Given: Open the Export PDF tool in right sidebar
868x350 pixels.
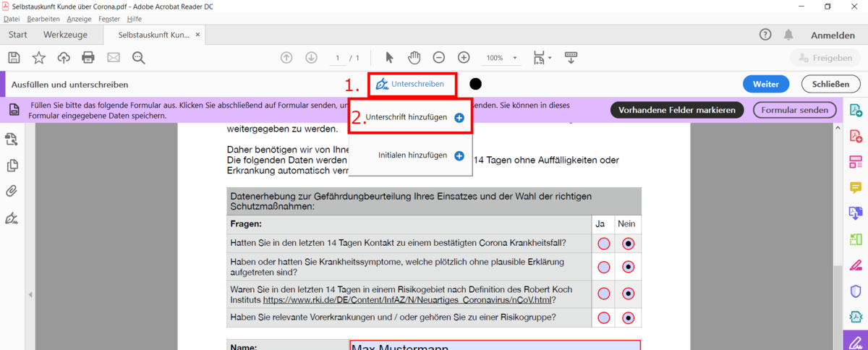Looking at the screenshot, I should 856,110.
